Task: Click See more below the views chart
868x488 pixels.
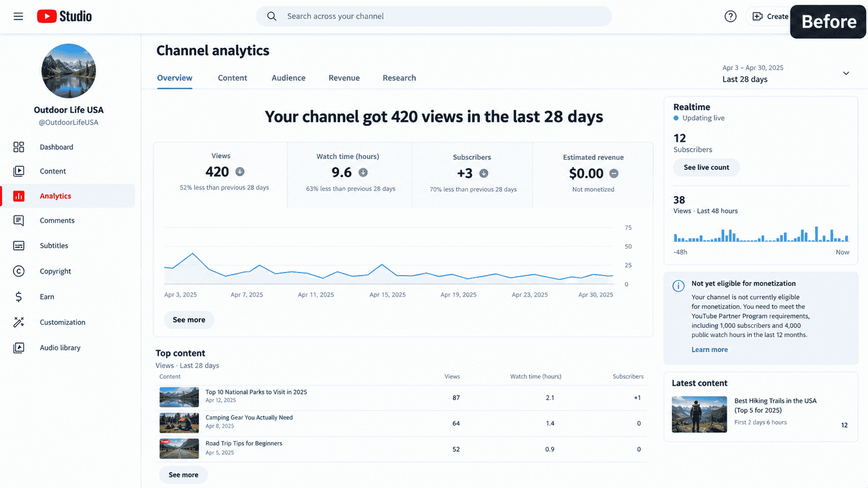Action: 189,320
